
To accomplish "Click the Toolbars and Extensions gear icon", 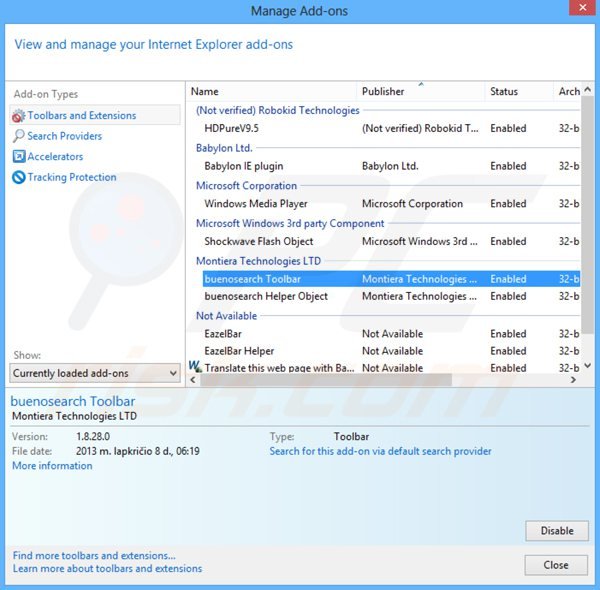I will 18,116.
